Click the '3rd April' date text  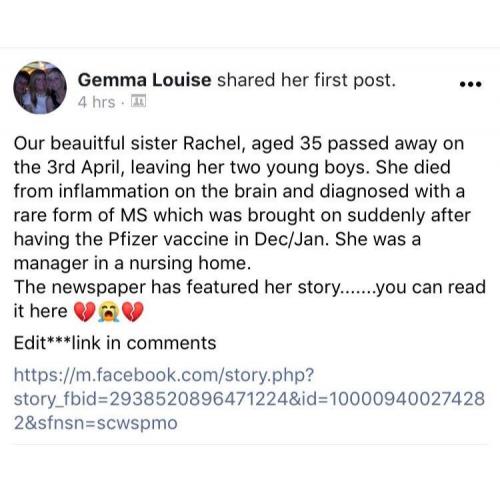pos(86,167)
